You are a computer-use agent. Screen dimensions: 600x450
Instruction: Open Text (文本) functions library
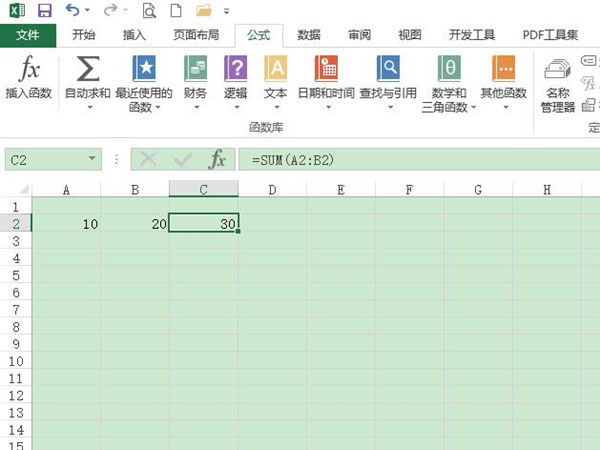point(275,70)
